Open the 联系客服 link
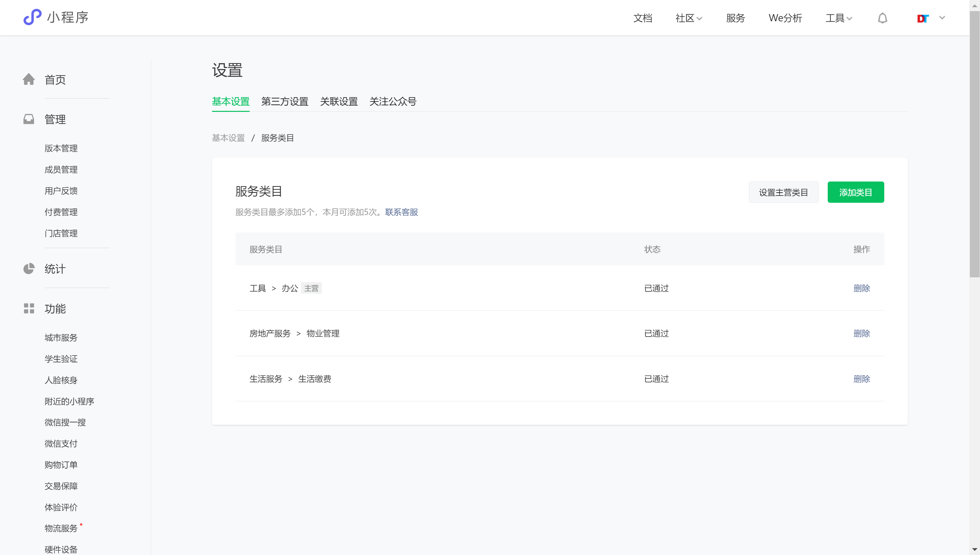 402,212
